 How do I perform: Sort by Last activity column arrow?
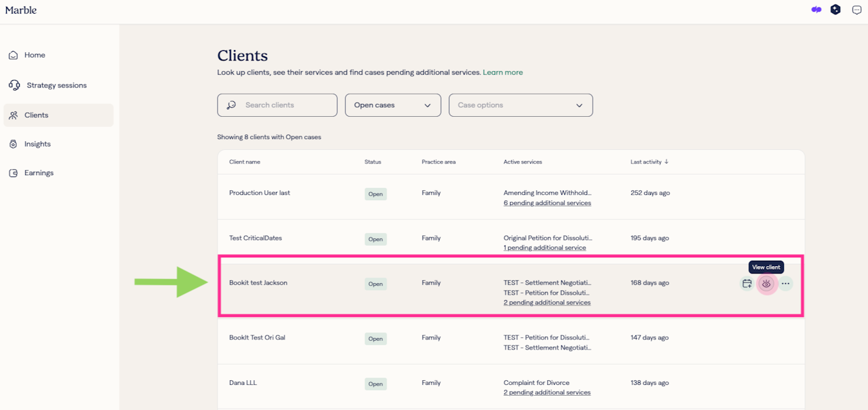coord(666,162)
